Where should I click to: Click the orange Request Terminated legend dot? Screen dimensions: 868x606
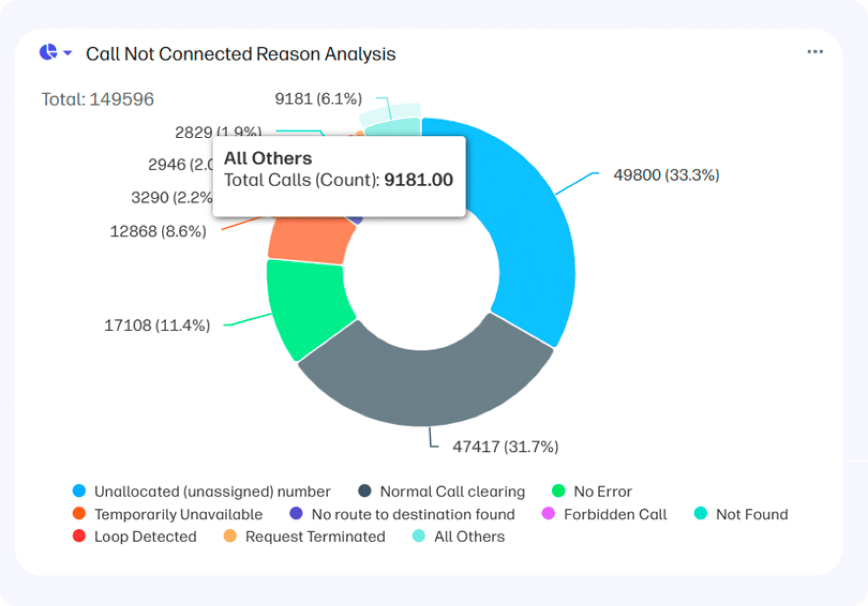click(229, 536)
